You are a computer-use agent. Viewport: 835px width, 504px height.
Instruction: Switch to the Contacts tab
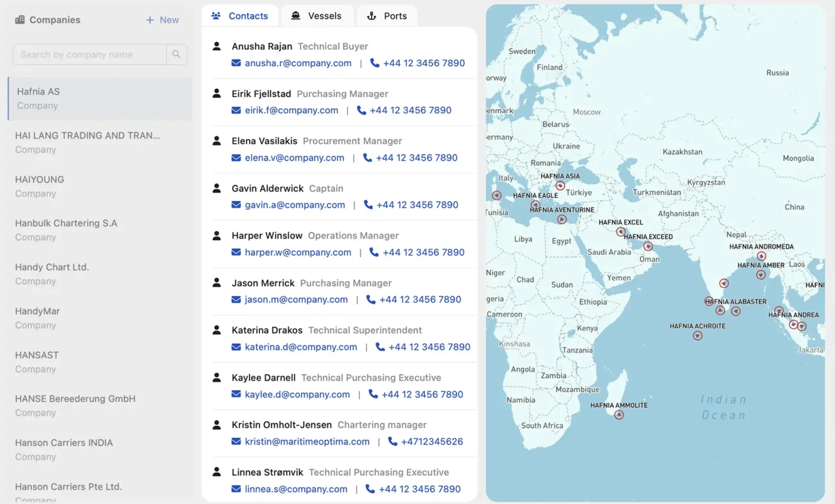click(x=240, y=16)
